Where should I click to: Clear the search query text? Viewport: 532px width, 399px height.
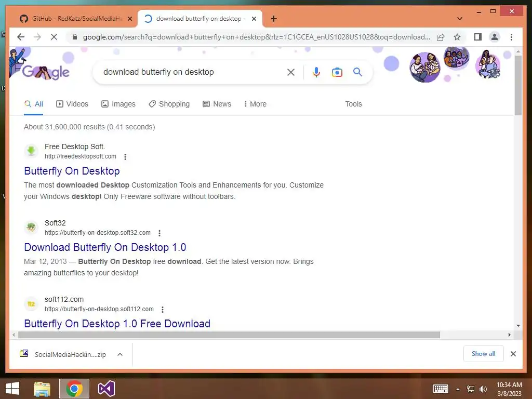[x=291, y=72]
